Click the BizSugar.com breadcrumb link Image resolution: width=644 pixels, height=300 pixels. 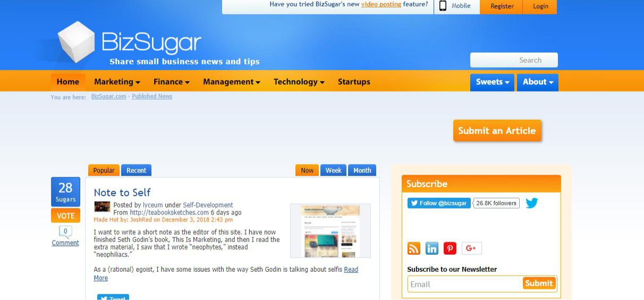(108, 96)
